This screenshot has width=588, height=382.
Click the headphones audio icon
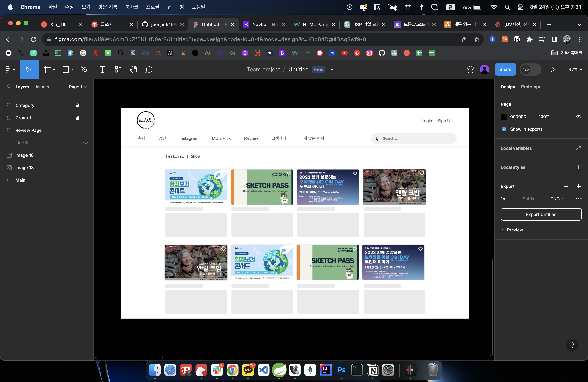click(470, 69)
